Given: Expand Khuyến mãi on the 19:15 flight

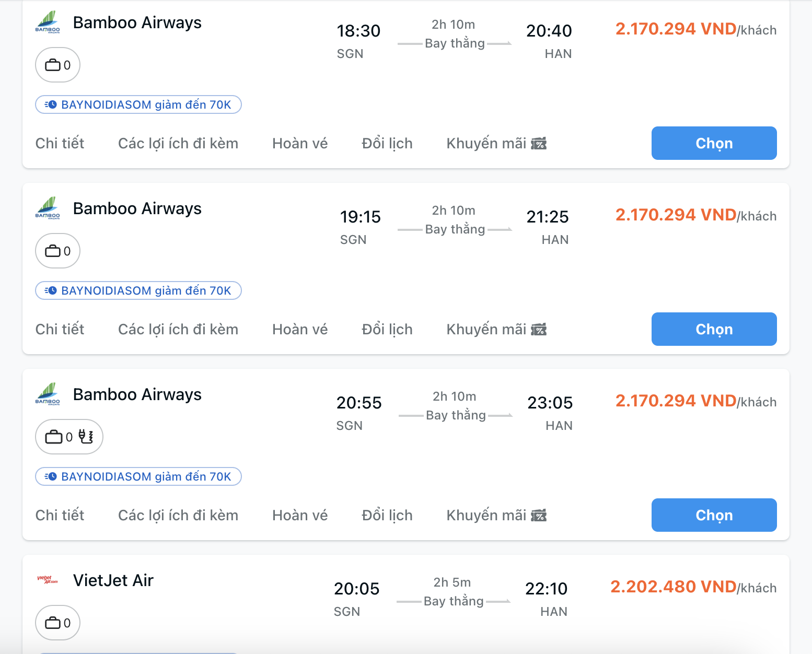Looking at the screenshot, I should (x=486, y=330).
